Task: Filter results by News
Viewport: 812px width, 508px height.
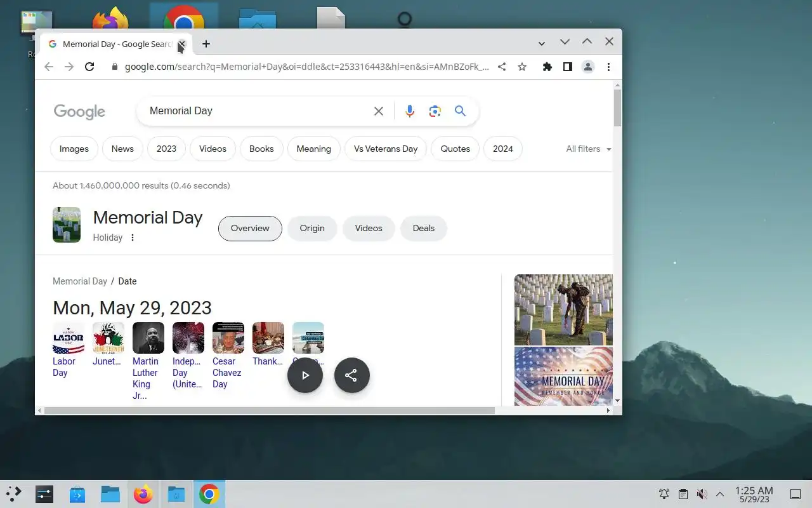Action: (x=122, y=149)
